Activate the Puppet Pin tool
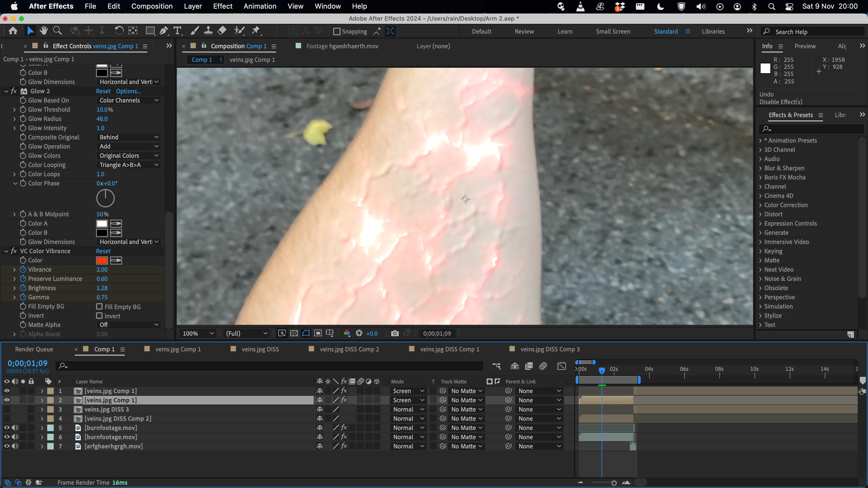This screenshot has height=488, width=868. 256,31
